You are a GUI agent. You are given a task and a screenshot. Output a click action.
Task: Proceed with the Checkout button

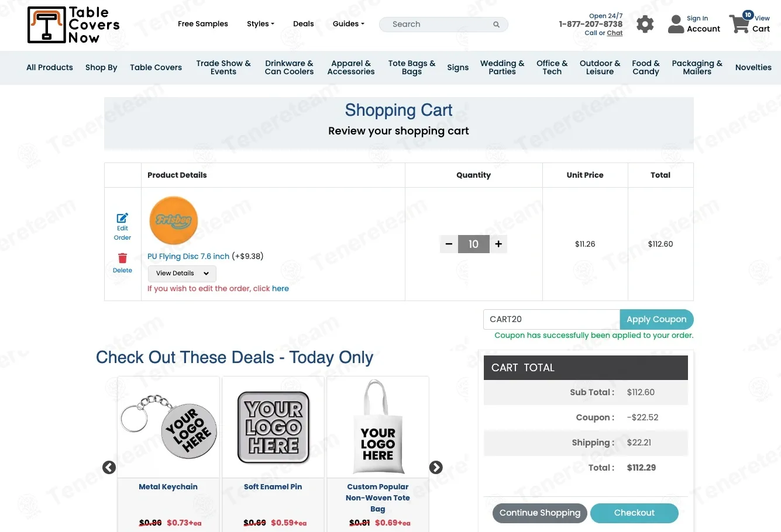634,513
